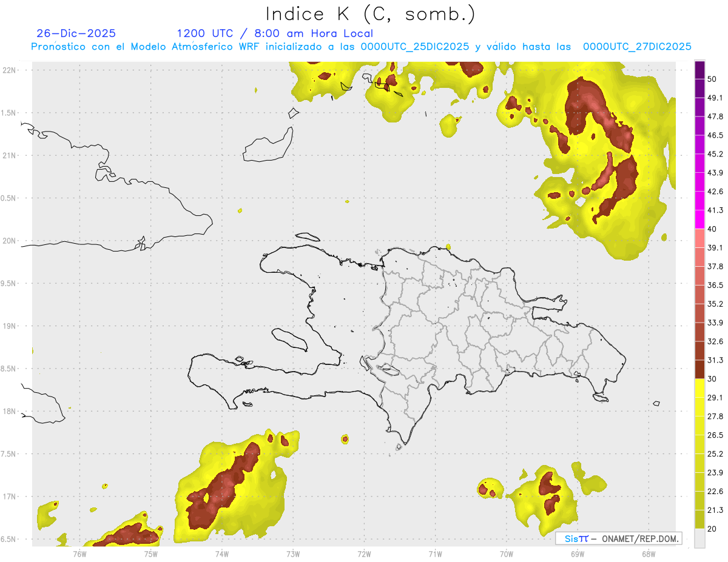Click the "18N" latitude label

click(8, 411)
